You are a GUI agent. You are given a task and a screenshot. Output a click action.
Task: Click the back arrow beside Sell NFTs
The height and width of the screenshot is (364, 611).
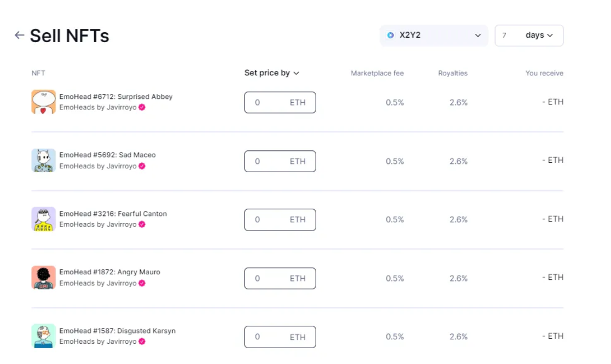coord(19,36)
